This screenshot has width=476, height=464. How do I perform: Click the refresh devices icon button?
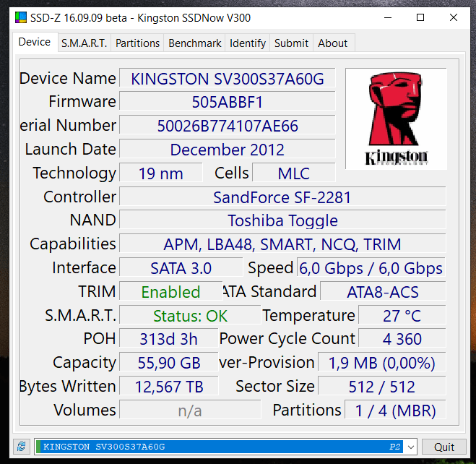point(22,447)
